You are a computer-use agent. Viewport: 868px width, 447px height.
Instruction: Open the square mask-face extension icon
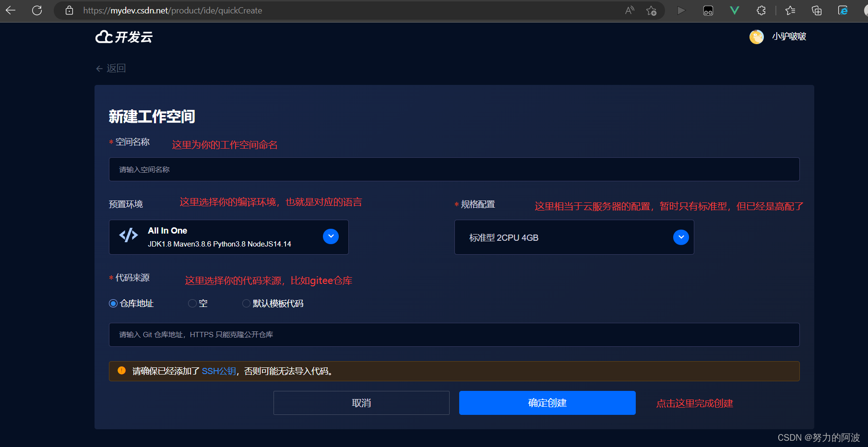click(708, 10)
